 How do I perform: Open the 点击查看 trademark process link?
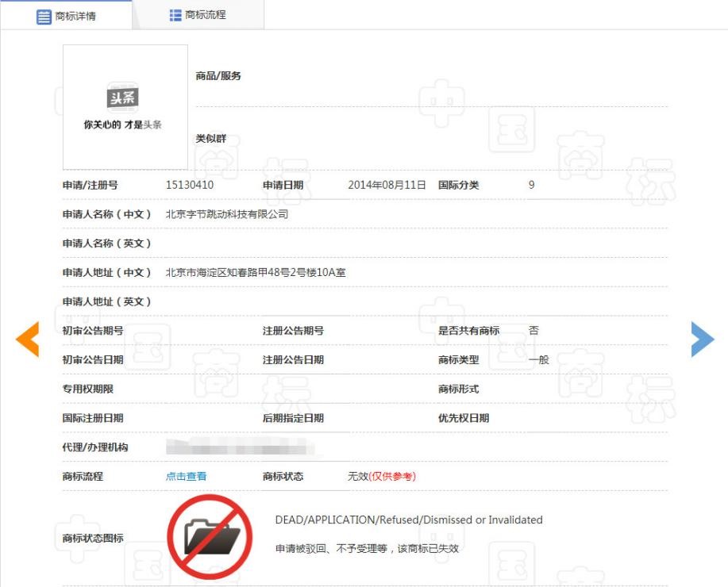[x=186, y=477]
